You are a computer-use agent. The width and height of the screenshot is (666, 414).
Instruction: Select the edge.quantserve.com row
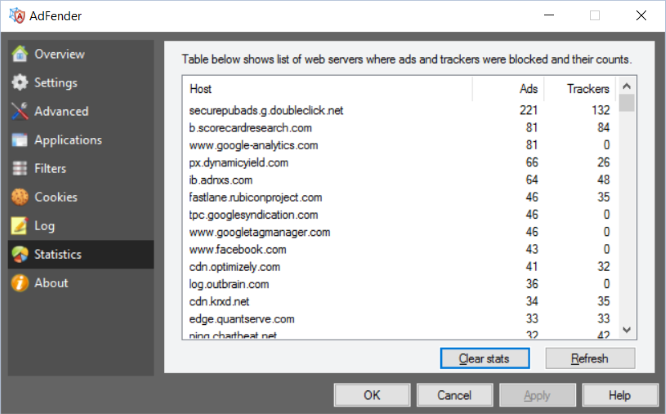399,319
